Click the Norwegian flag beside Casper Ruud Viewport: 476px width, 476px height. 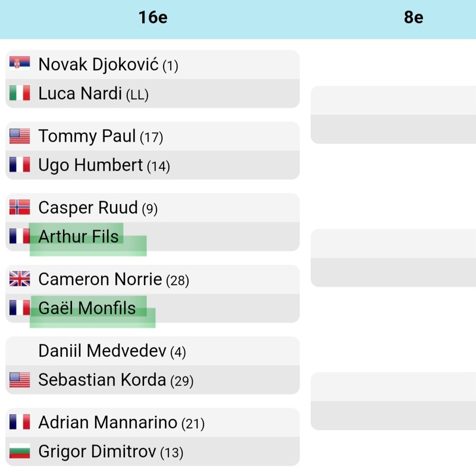[x=20, y=208]
